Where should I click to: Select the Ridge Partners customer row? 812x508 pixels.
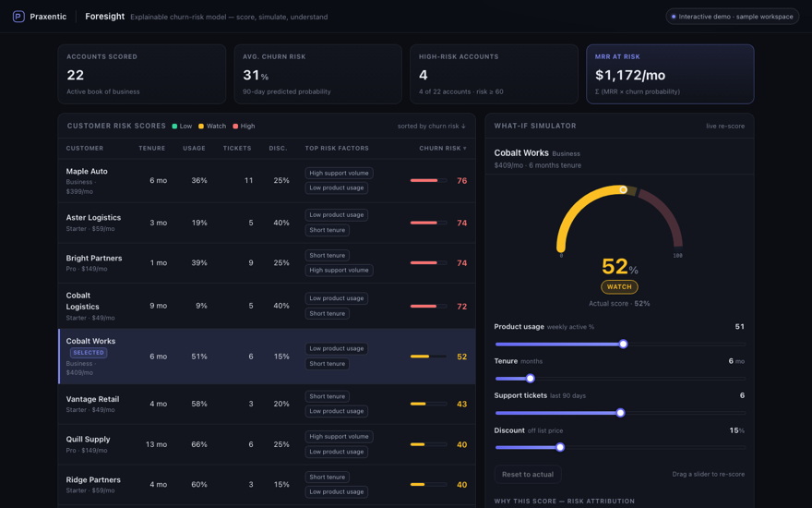pos(267,485)
